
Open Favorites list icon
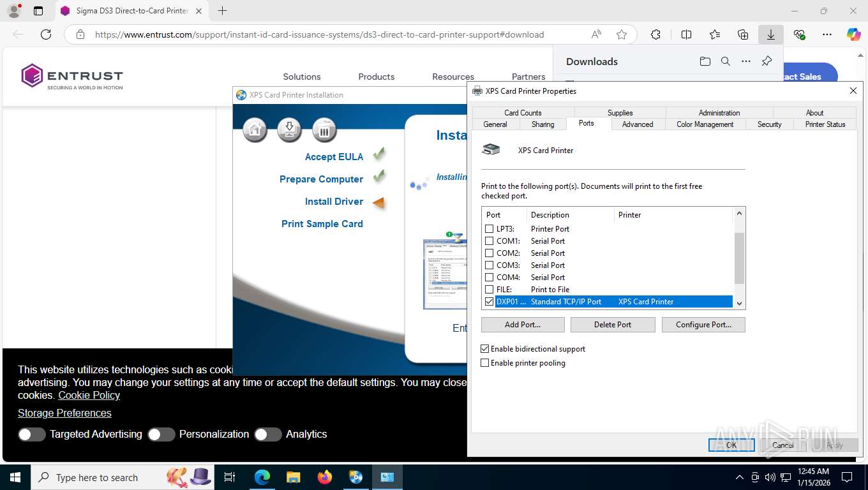(714, 34)
